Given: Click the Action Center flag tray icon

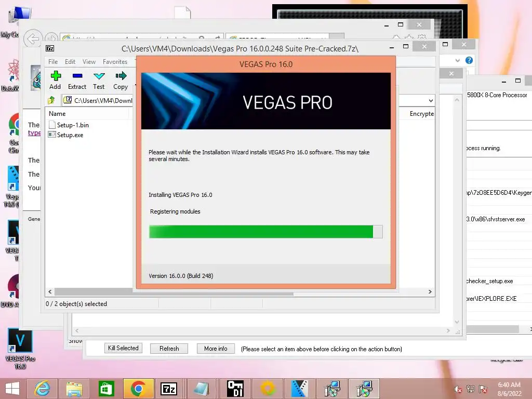Looking at the screenshot, I should [483, 389].
